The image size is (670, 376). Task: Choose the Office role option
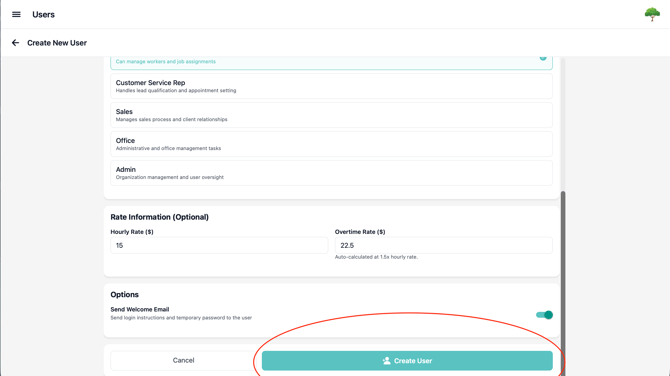point(331,144)
